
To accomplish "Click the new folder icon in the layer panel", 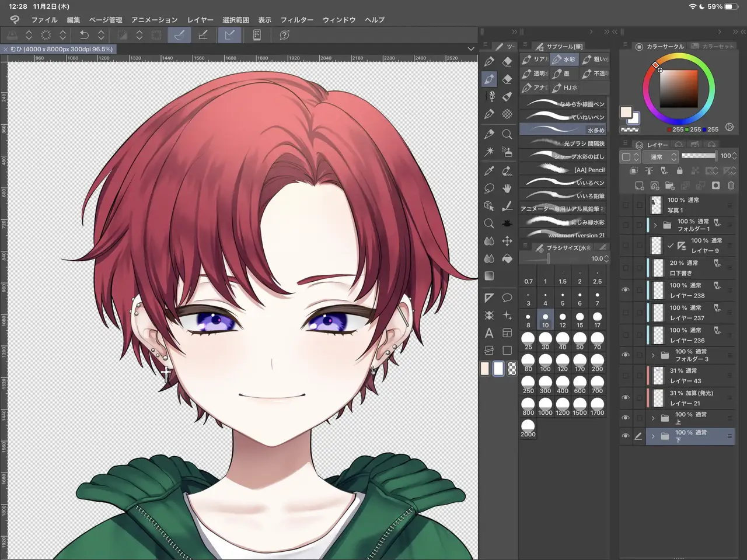I will (669, 185).
